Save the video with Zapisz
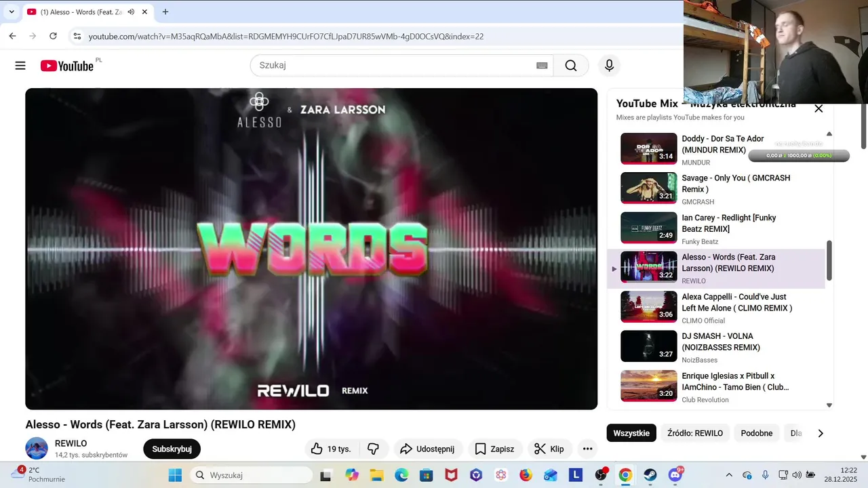The image size is (868, 488). [494, 449]
